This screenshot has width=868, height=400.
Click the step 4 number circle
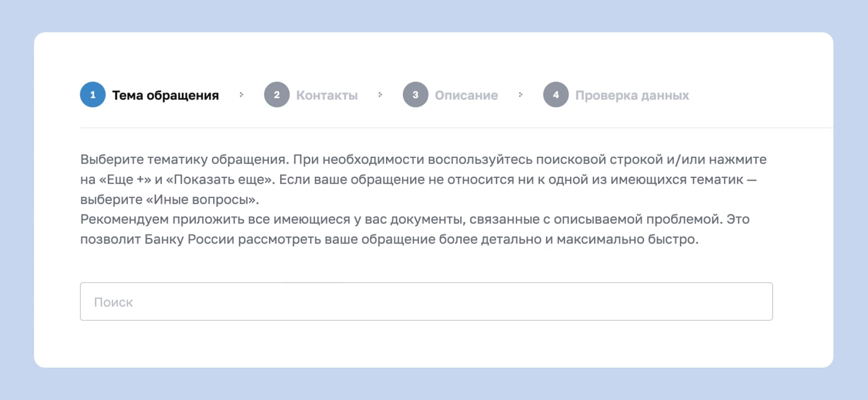pos(556,95)
